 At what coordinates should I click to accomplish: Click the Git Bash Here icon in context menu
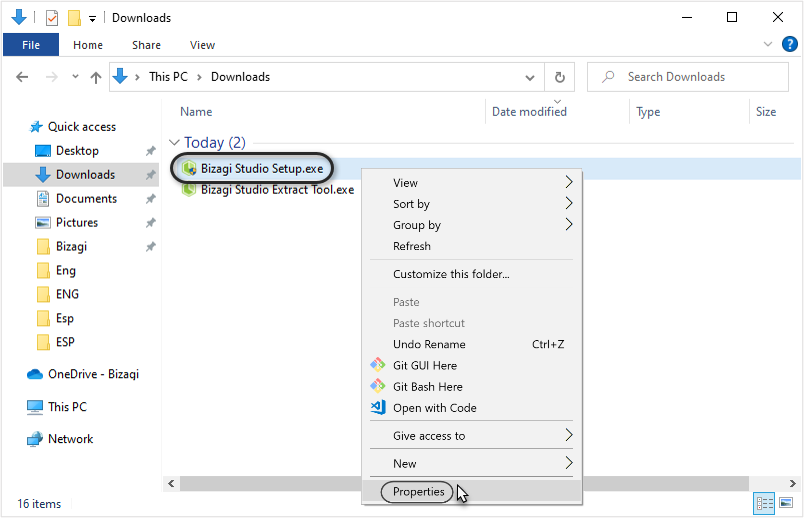[x=378, y=386]
